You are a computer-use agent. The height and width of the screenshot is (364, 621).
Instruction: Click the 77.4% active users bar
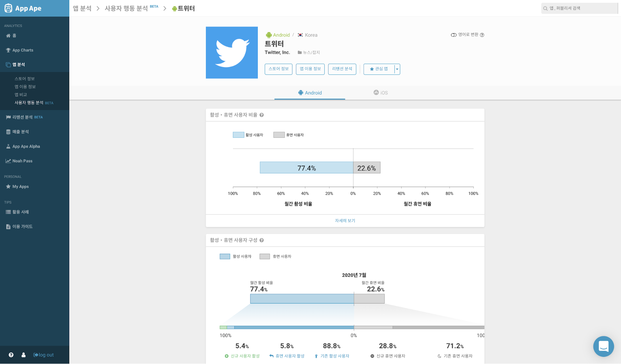click(x=306, y=168)
